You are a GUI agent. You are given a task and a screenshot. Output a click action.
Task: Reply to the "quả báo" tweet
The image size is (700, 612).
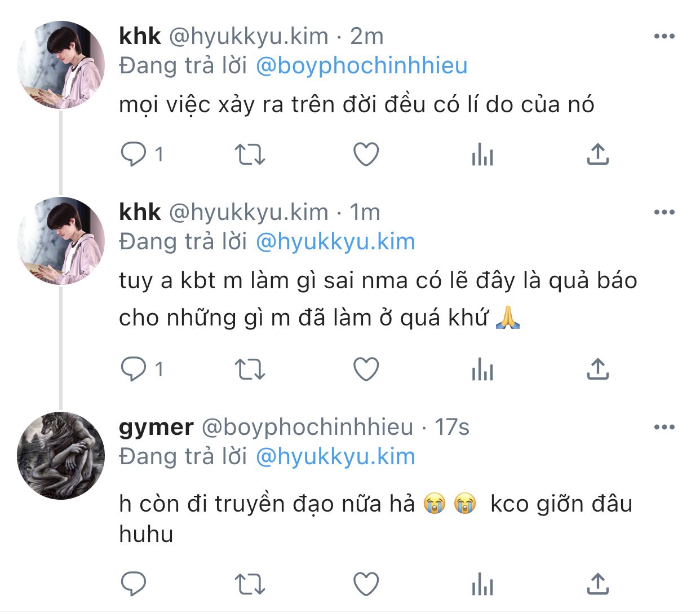[x=134, y=369]
